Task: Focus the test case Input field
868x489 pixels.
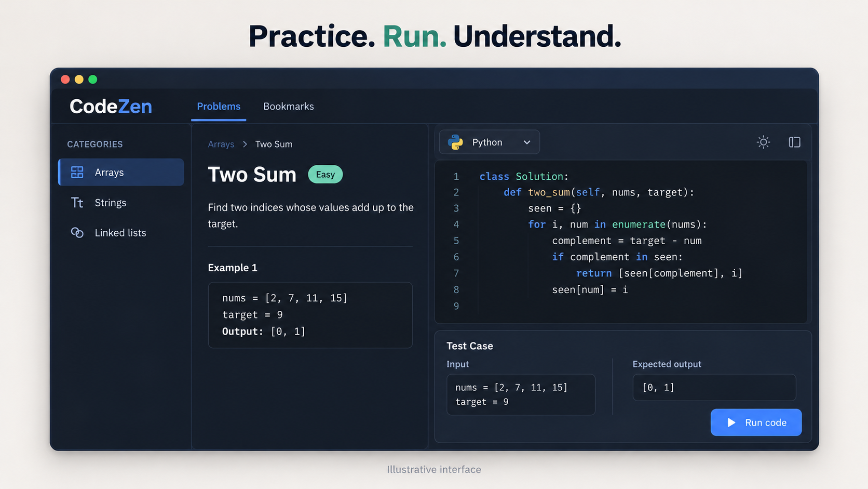Action: click(521, 394)
